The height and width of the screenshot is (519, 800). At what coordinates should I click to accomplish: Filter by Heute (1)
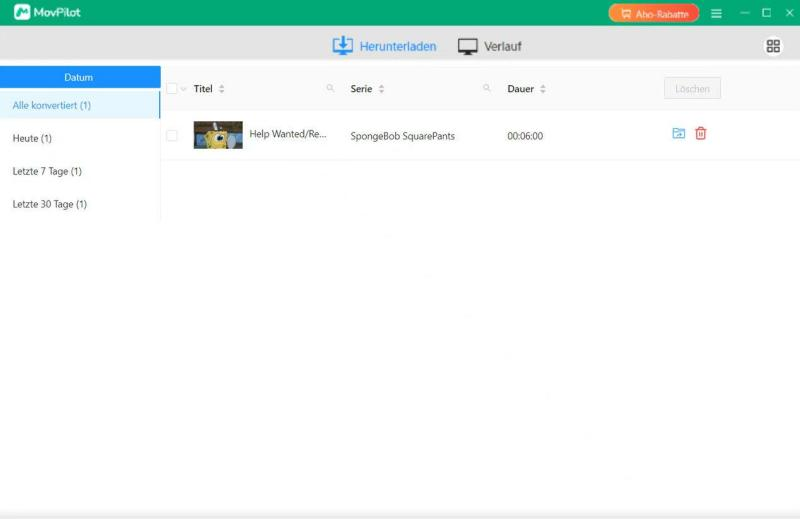coord(80,138)
